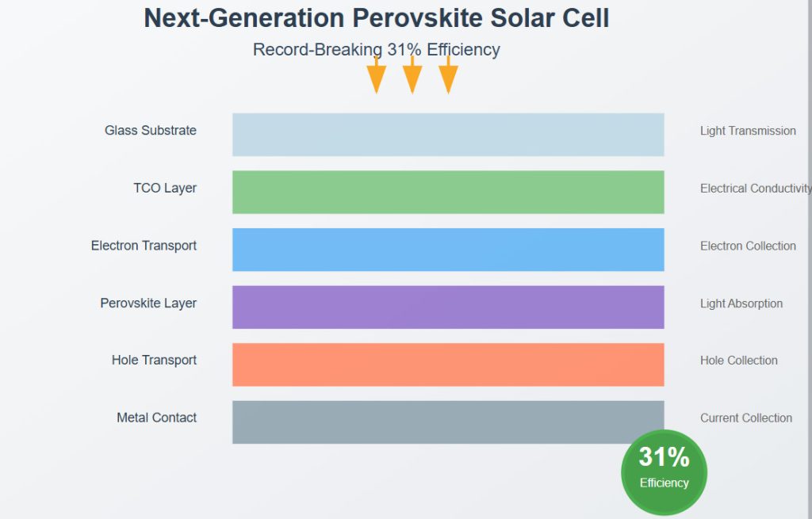Viewport: 812px width, 519px height.
Task: Select the light blue Glass Substrate bar
Action: [x=448, y=135]
